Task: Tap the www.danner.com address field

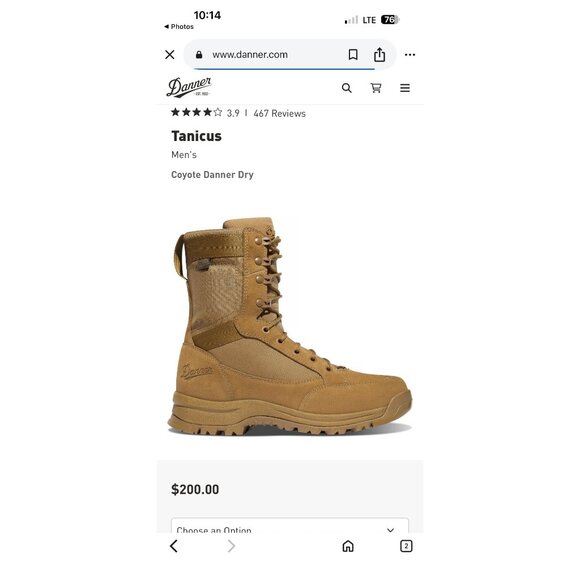Action: click(x=250, y=55)
